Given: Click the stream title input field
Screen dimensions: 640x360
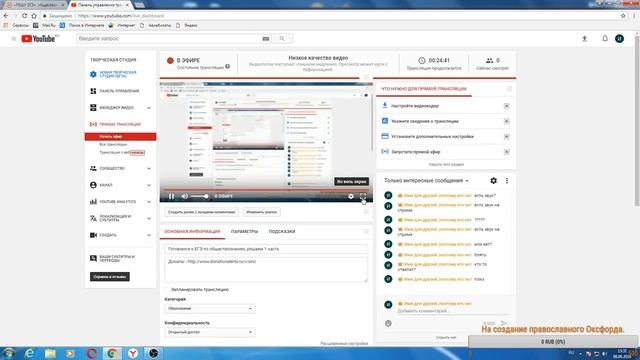Looking at the screenshot, I should 266,249.
